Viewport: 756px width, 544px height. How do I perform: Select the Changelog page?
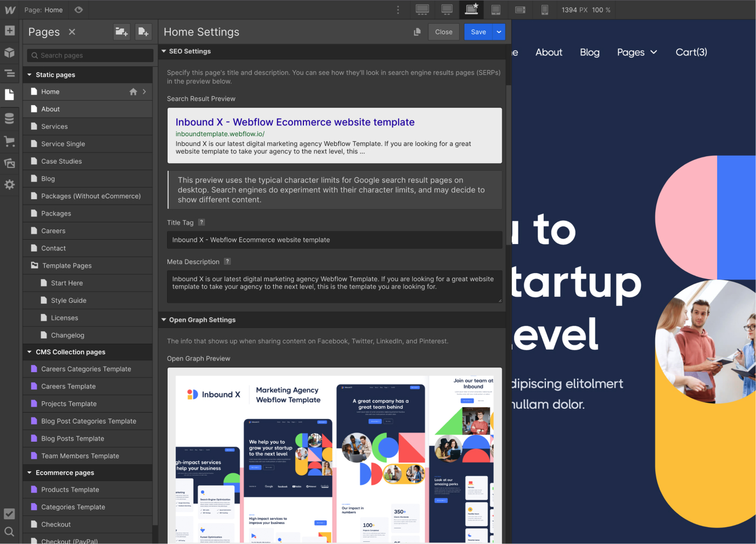click(x=87, y=335)
